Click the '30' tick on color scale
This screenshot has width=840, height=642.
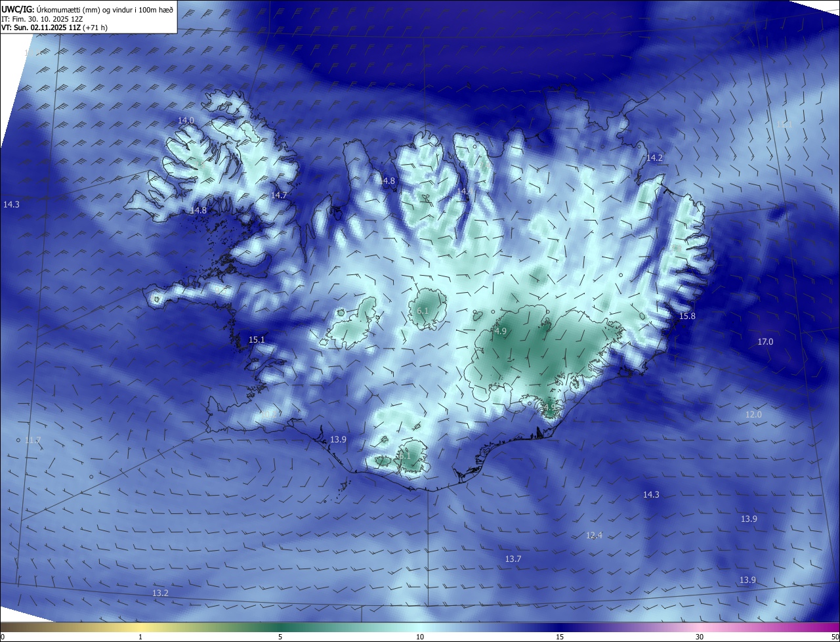(700, 637)
